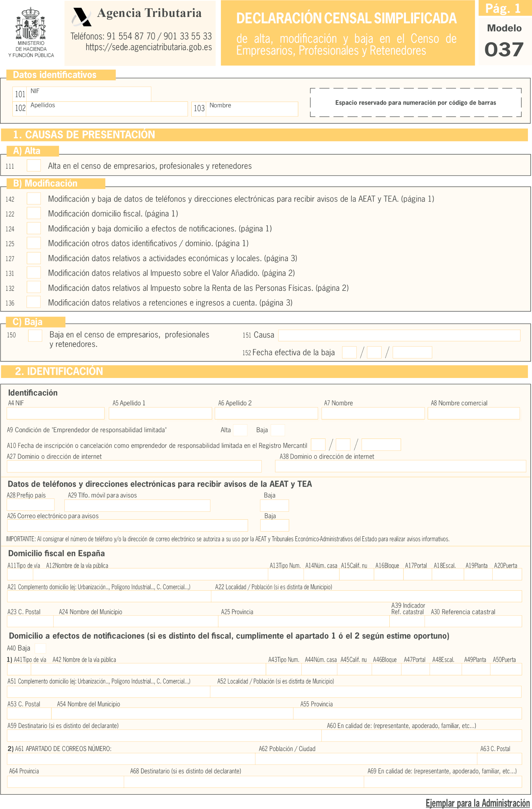This screenshot has width=532, height=809.
Task: Click the A64 Provincia field
Action: 66,782
